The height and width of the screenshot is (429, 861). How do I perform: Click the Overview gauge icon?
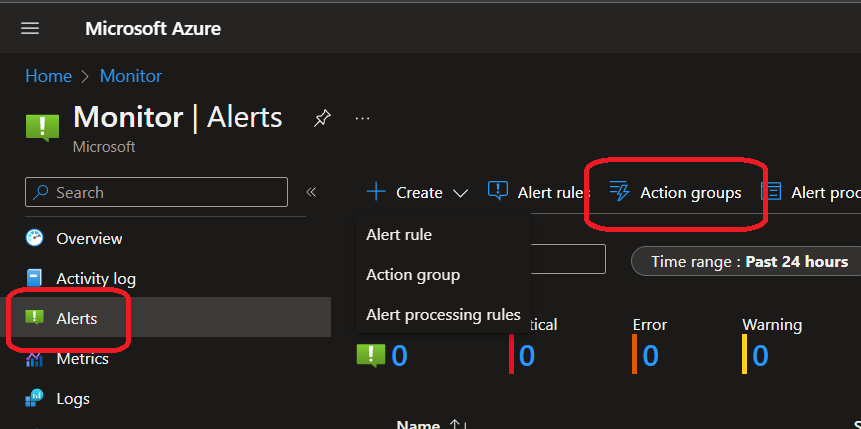(35, 238)
